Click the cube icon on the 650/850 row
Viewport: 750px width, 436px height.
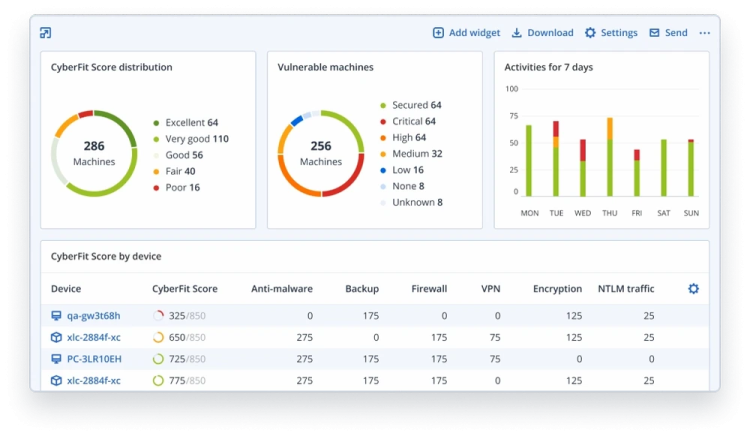(56, 337)
